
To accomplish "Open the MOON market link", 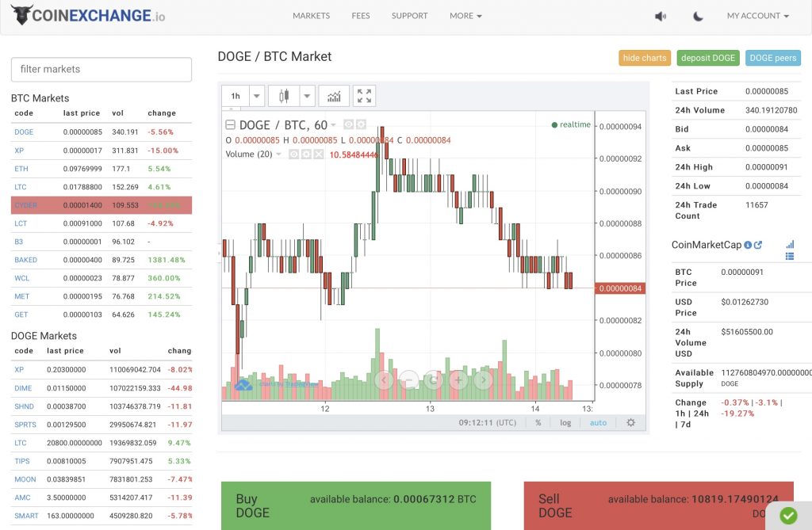I will tap(25, 479).
